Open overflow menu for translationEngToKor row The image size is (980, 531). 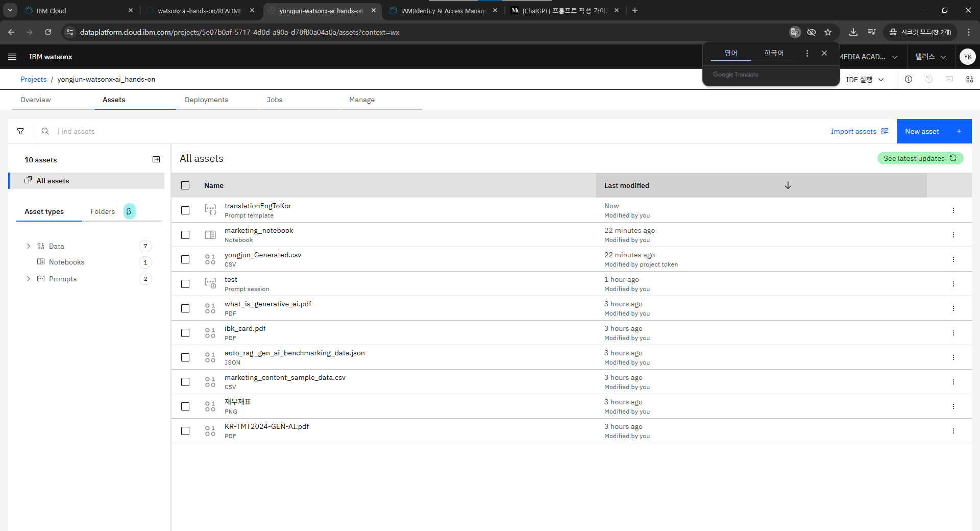[x=953, y=210]
